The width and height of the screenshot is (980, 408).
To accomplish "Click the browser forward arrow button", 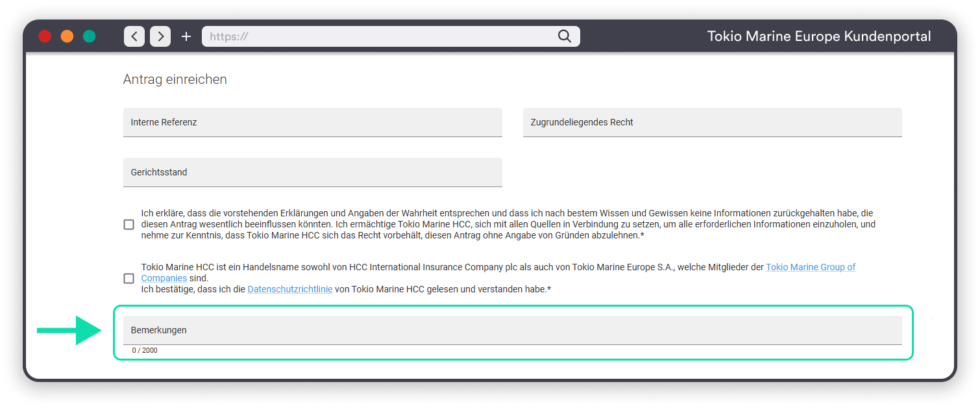I will 160,36.
